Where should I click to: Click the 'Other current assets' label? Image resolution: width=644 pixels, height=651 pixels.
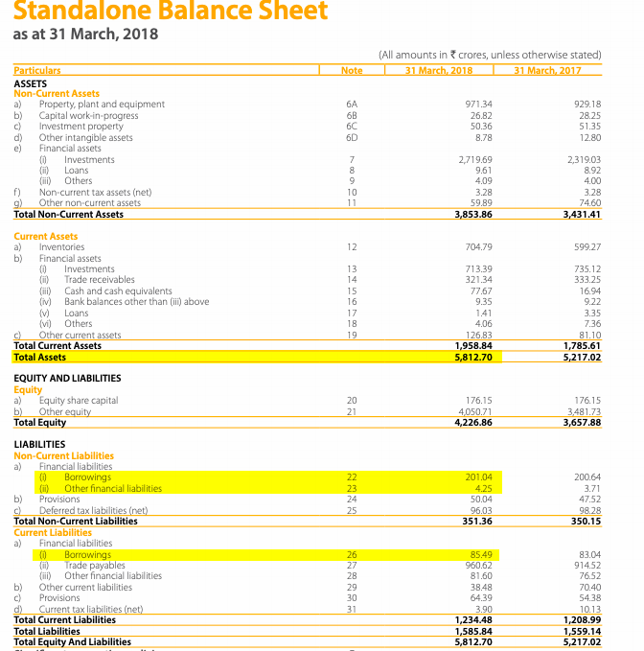[80, 335]
